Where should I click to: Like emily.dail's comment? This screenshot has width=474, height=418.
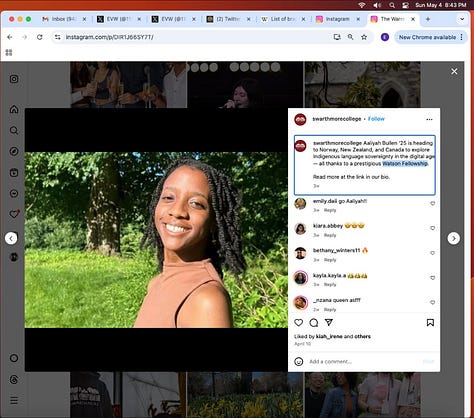pyautogui.click(x=433, y=203)
